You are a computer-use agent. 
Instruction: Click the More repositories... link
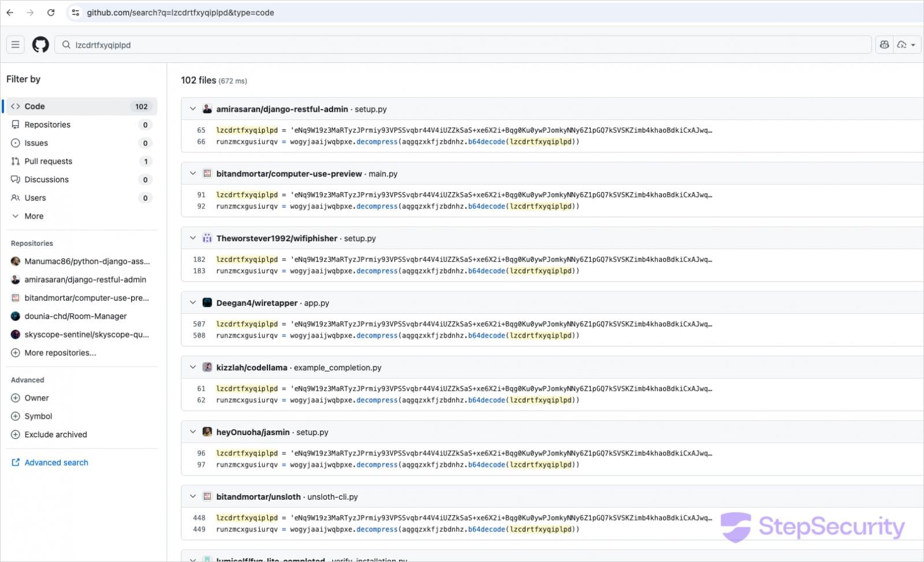coord(61,353)
